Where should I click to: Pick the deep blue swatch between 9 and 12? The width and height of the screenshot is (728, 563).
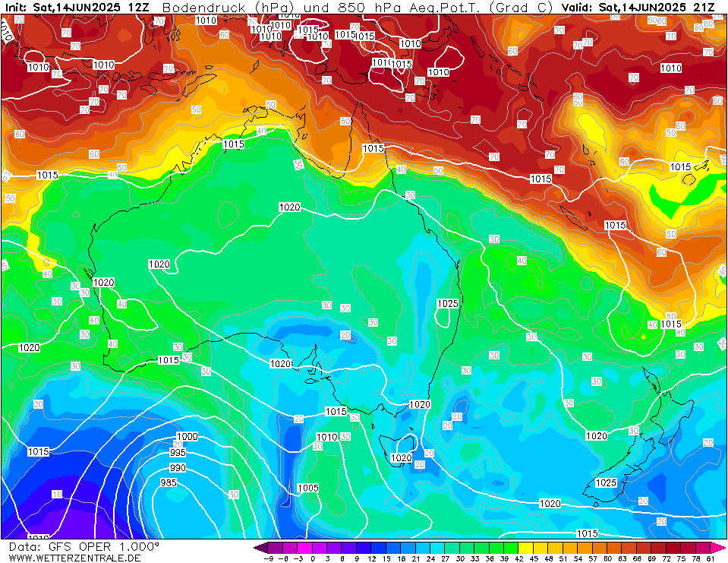tap(364, 547)
